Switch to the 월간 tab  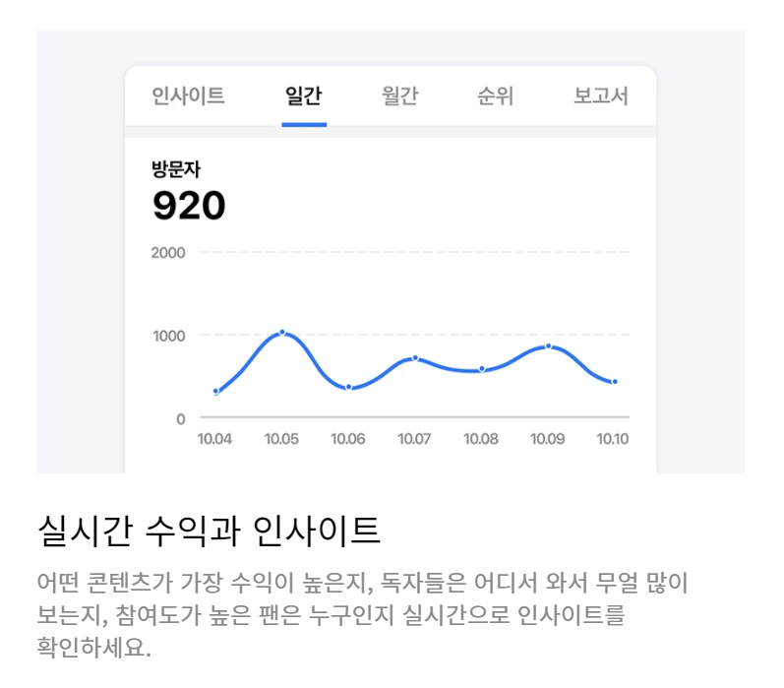399,95
